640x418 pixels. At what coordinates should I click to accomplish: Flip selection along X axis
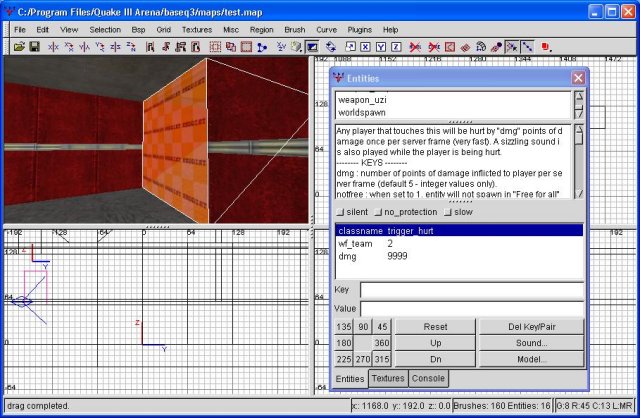click(53, 47)
